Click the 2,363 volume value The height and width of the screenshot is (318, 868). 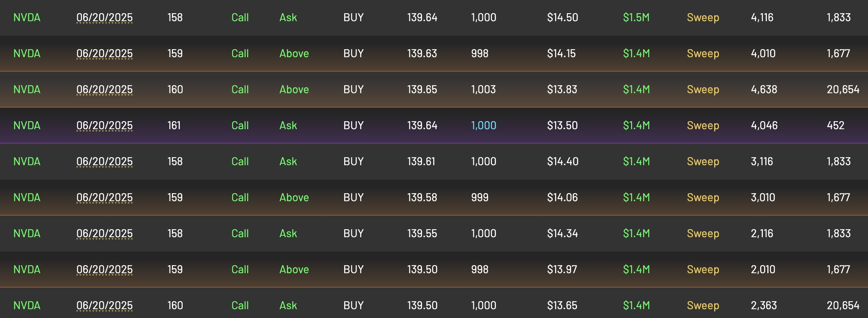point(764,306)
